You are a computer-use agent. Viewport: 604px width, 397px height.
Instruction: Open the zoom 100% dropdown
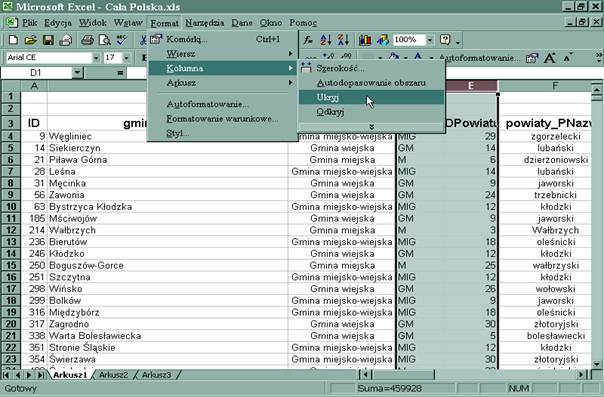pyautogui.click(x=430, y=40)
